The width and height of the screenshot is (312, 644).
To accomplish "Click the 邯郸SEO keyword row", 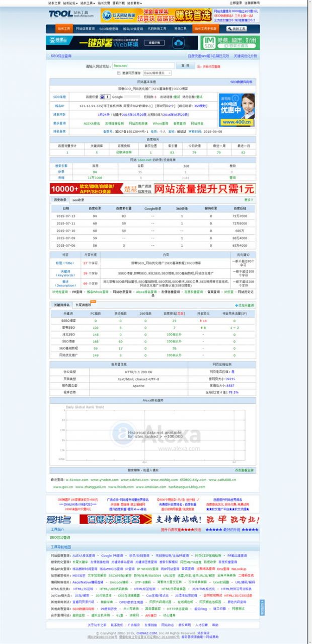I will 152,327.
